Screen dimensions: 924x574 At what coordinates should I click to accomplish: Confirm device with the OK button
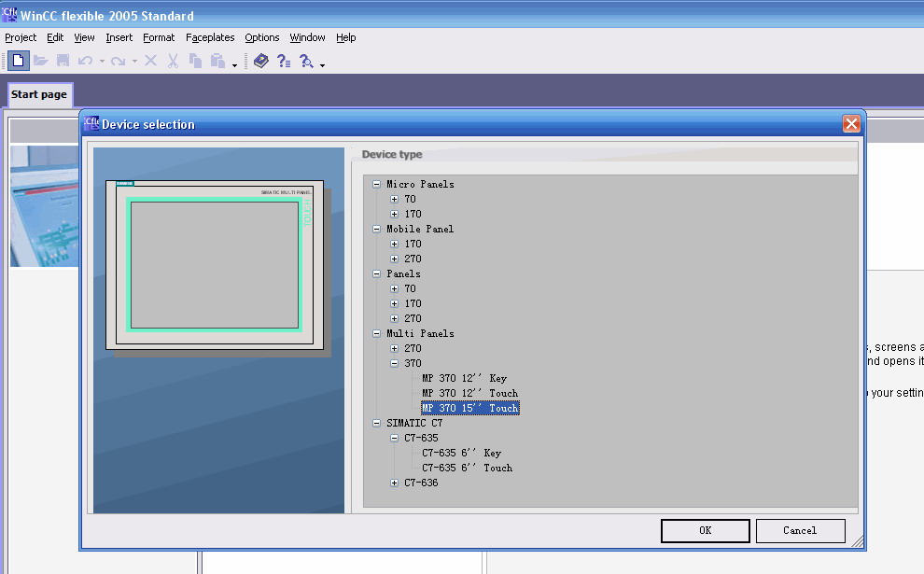[x=706, y=530]
